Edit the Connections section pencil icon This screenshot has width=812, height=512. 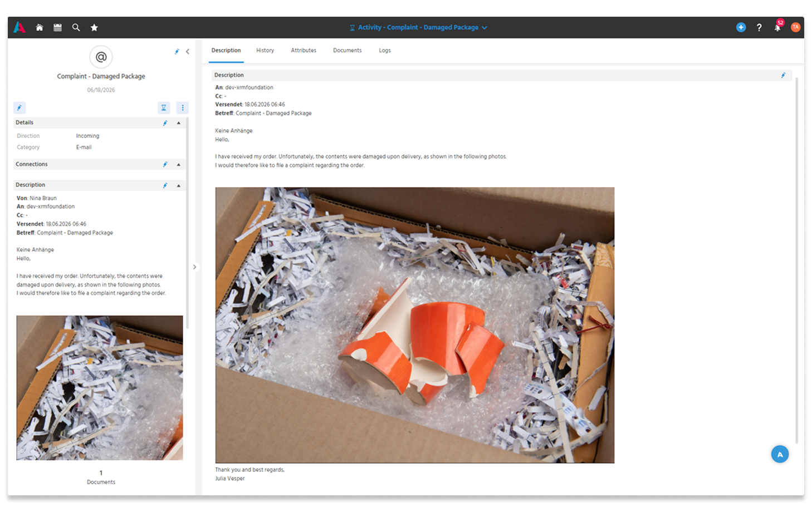point(165,164)
